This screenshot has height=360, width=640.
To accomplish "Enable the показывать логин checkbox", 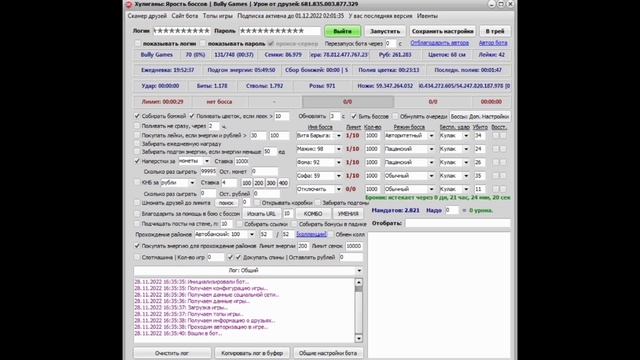I will coord(138,43).
